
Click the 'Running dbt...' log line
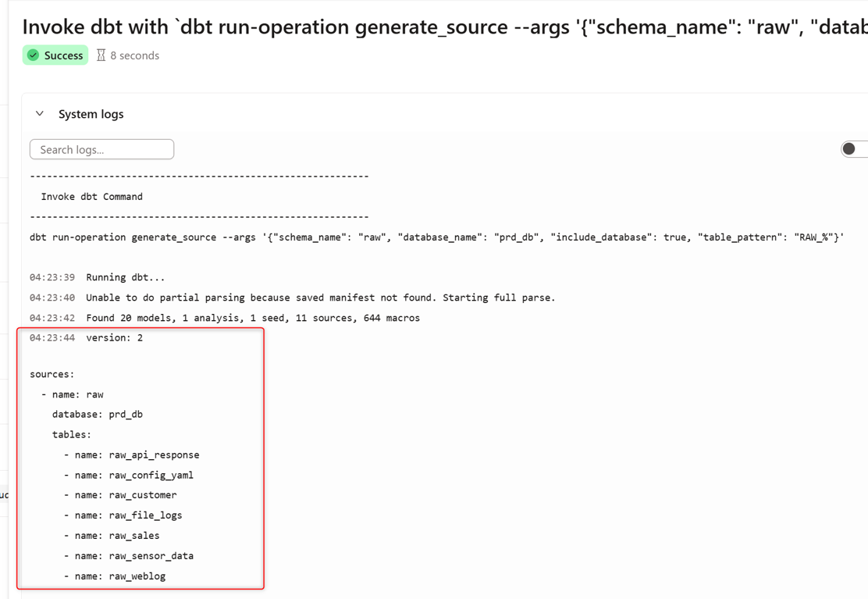126,277
